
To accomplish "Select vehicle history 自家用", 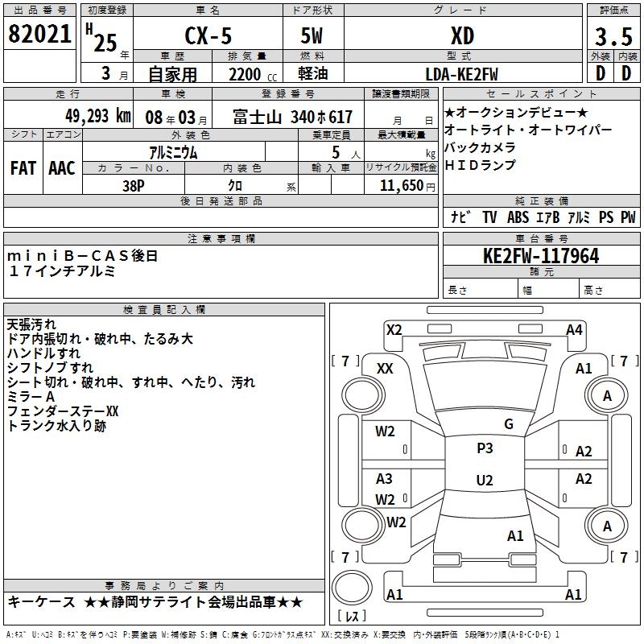I will pos(172,74).
